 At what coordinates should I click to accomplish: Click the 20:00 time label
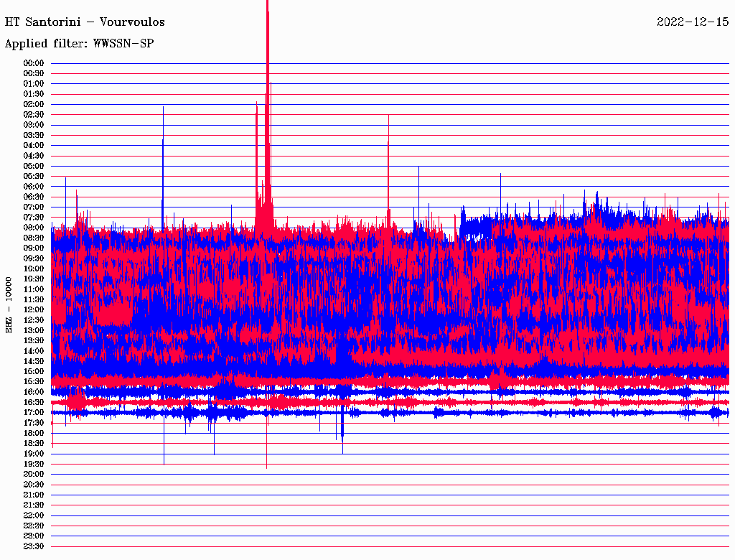pos(34,474)
